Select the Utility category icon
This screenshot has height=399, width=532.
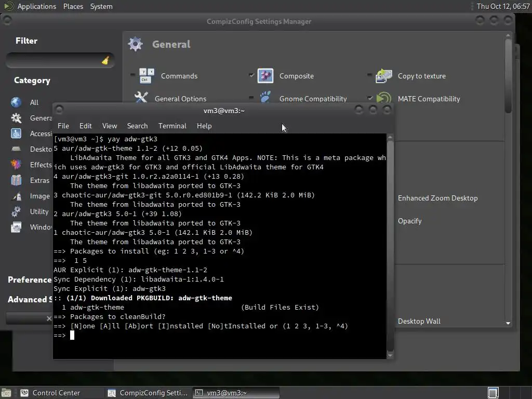click(16, 211)
